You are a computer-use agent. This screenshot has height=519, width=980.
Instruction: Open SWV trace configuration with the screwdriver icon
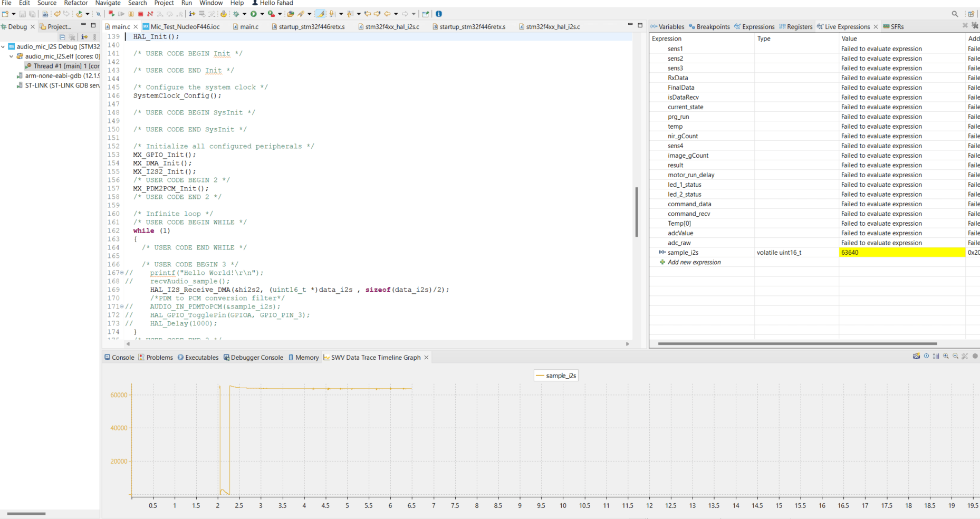965,356
